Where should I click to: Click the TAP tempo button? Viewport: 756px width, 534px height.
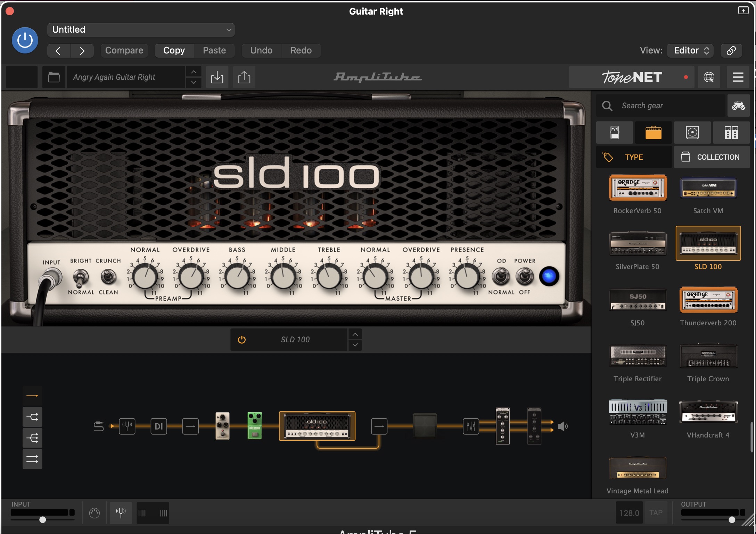pyautogui.click(x=656, y=513)
